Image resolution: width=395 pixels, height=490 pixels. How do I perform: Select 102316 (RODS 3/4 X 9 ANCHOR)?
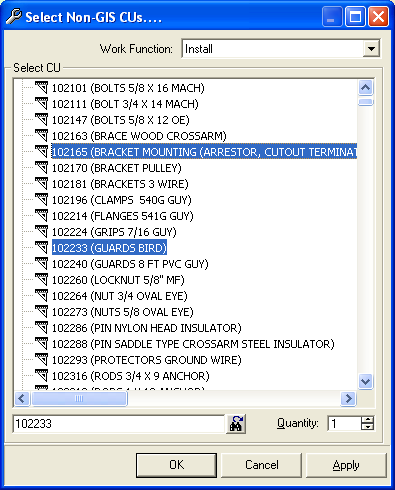point(131,376)
